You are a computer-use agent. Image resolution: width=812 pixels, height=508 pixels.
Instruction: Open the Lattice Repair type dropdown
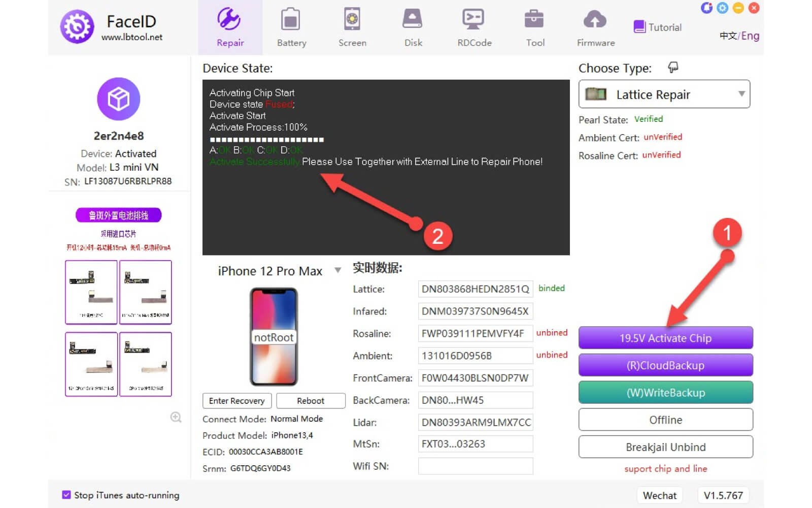coord(664,94)
